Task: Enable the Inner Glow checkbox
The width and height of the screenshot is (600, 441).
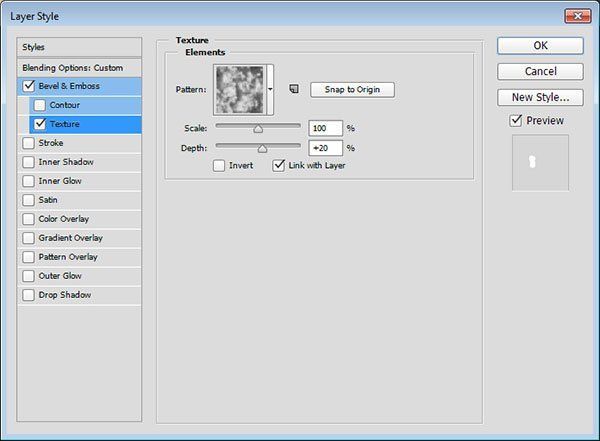Action: pos(29,181)
